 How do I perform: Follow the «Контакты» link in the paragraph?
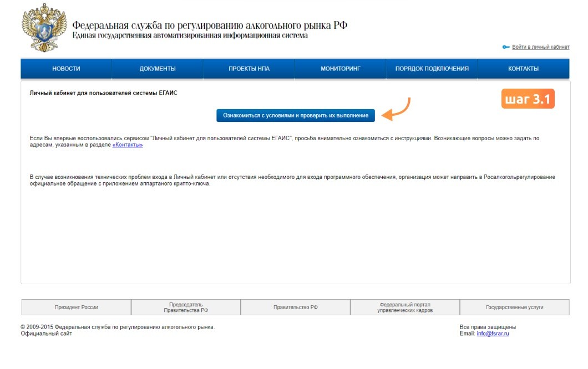(x=128, y=145)
